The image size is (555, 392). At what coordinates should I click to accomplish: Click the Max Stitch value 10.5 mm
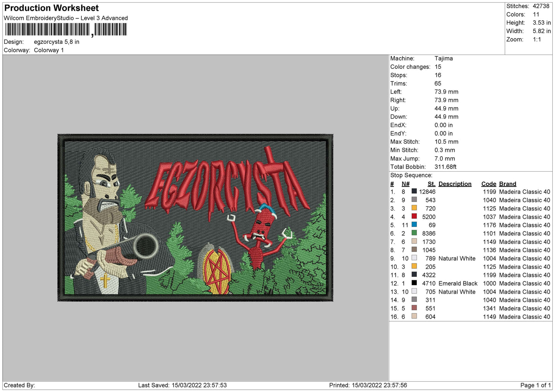(x=446, y=142)
